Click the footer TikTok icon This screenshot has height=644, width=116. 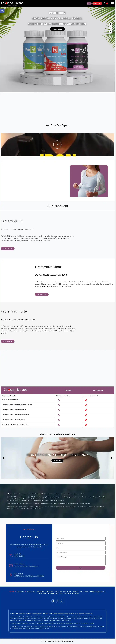pos(62,601)
